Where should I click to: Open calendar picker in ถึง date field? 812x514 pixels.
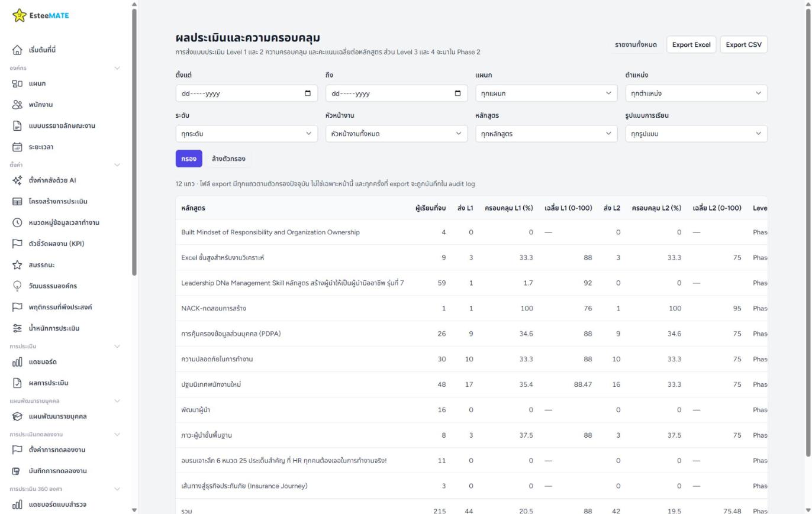(457, 93)
